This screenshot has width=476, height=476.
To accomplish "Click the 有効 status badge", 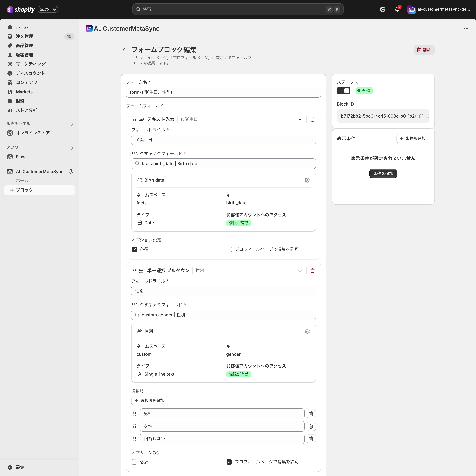I will (364, 91).
